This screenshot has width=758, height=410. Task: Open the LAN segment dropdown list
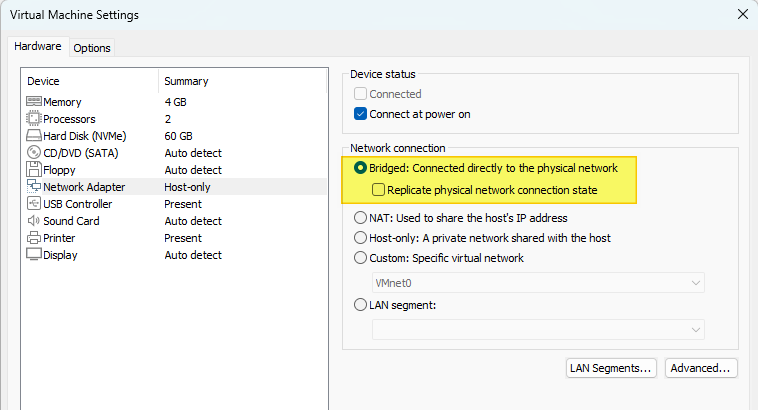click(538, 330)
